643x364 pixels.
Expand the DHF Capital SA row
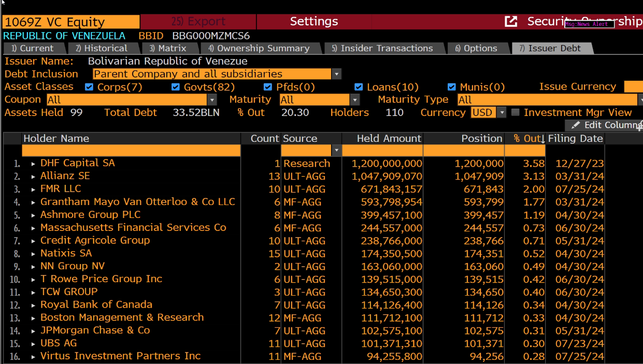(x=34, y=164)
